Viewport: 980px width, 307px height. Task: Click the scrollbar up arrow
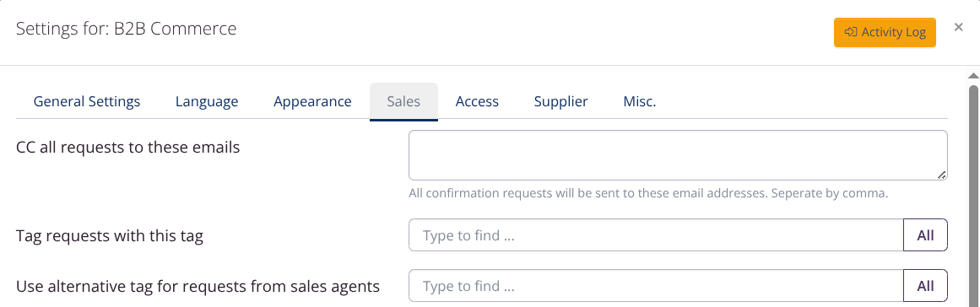pos(973,76)
